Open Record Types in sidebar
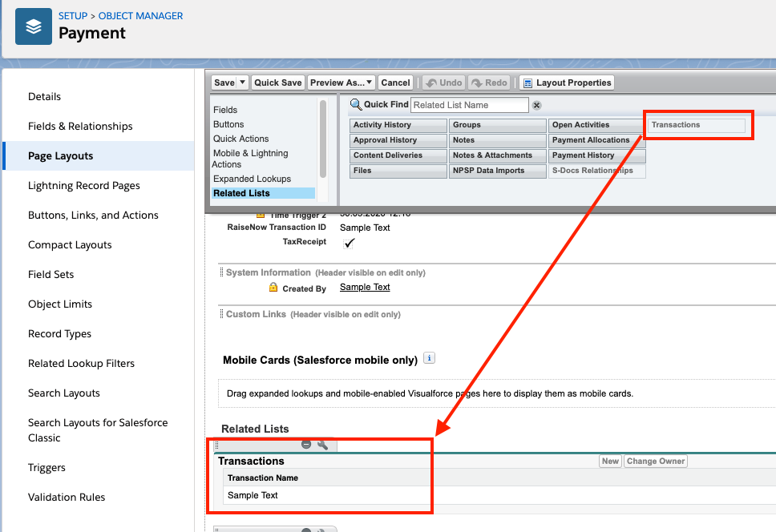The height and width of the screenshot is (532, 776). tap(59, 334)
